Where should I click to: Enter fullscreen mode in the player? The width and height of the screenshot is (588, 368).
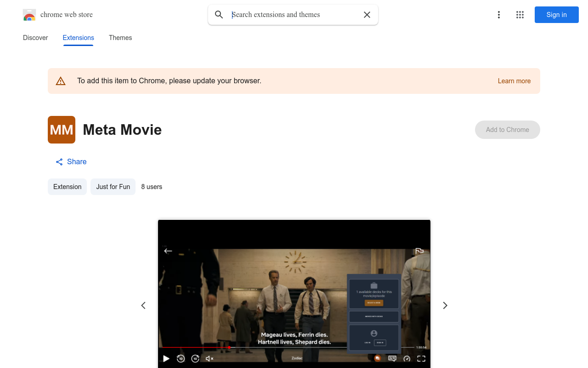point(422,359)
